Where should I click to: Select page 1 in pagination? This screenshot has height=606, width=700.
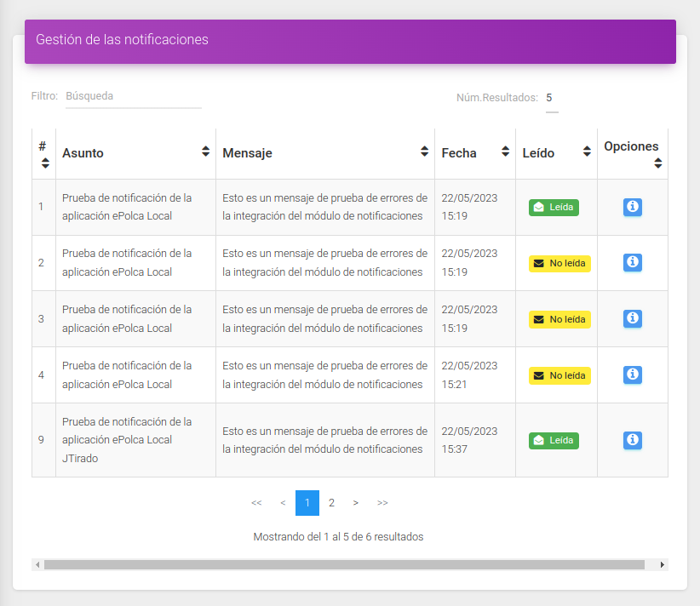[x=307, y=503]
